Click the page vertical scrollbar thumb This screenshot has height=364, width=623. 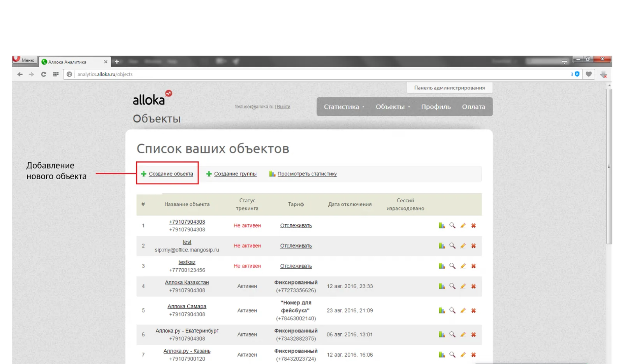click(609, 166)
